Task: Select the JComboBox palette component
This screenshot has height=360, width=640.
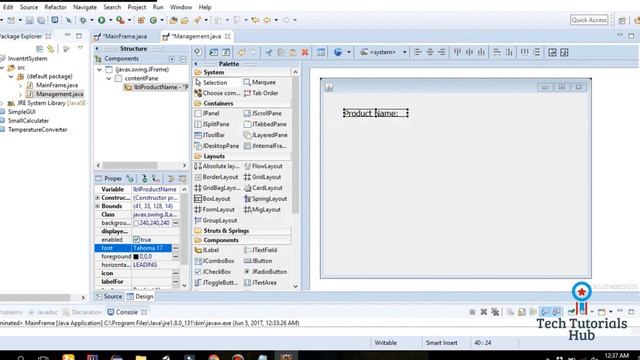Action: [x=215, y=261]
